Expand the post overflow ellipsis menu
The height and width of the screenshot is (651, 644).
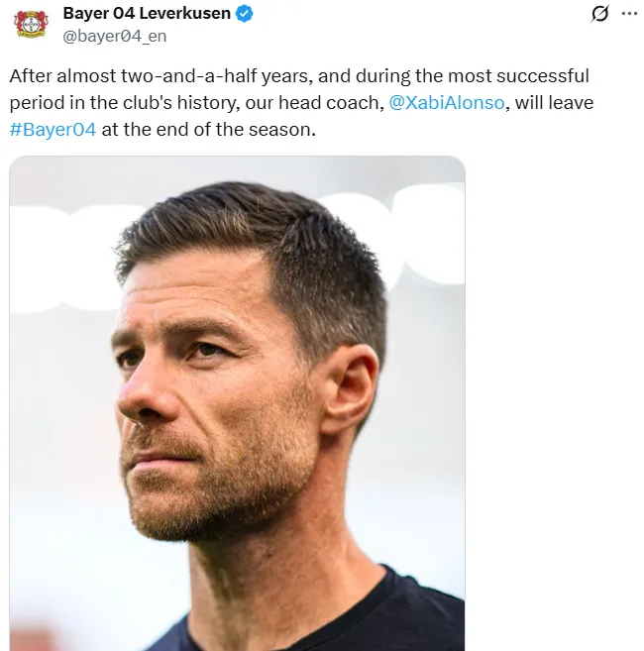click(629, 14)
